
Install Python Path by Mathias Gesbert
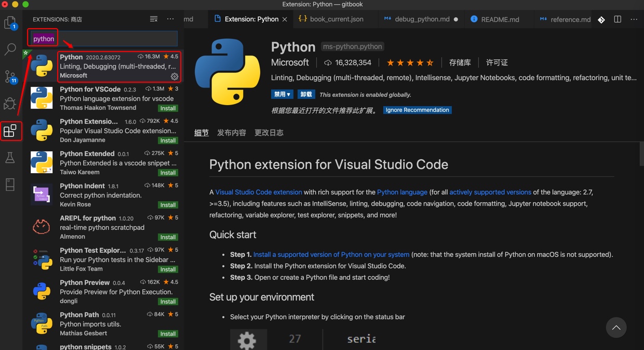(168, 334)
